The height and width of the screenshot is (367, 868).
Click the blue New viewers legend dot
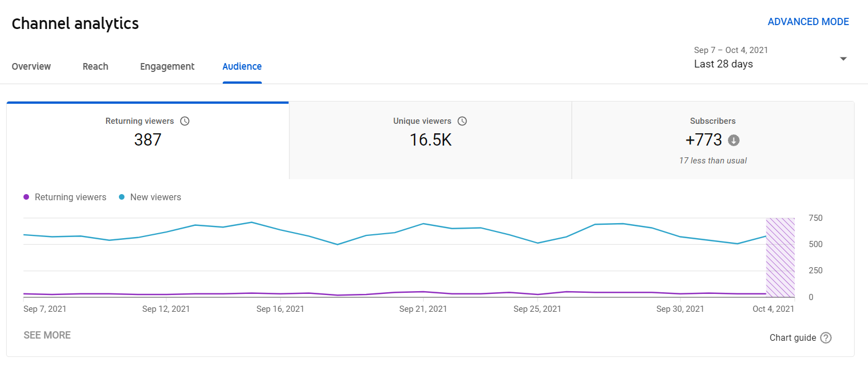click(x=121, y=197)
